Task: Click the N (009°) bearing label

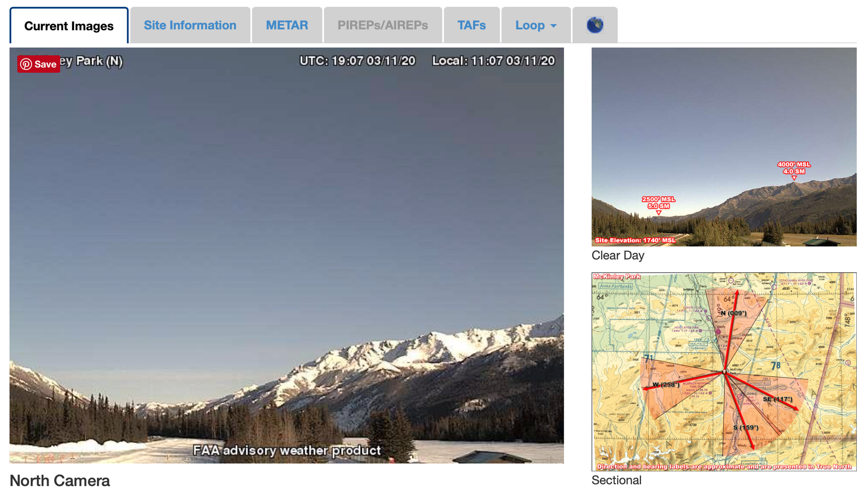Action: tap(734, 313)
